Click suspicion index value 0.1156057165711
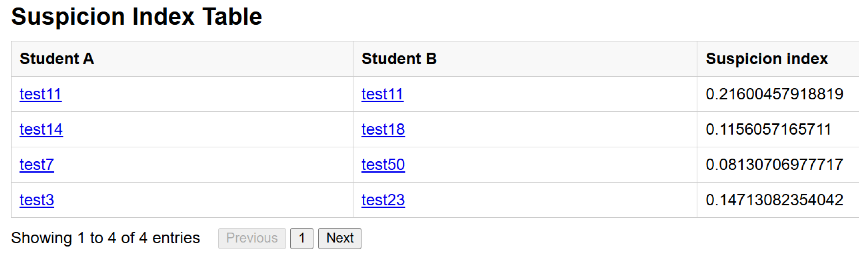Image resolution: width=868 pixels, height=256 pixels. [x=768, y=130]
